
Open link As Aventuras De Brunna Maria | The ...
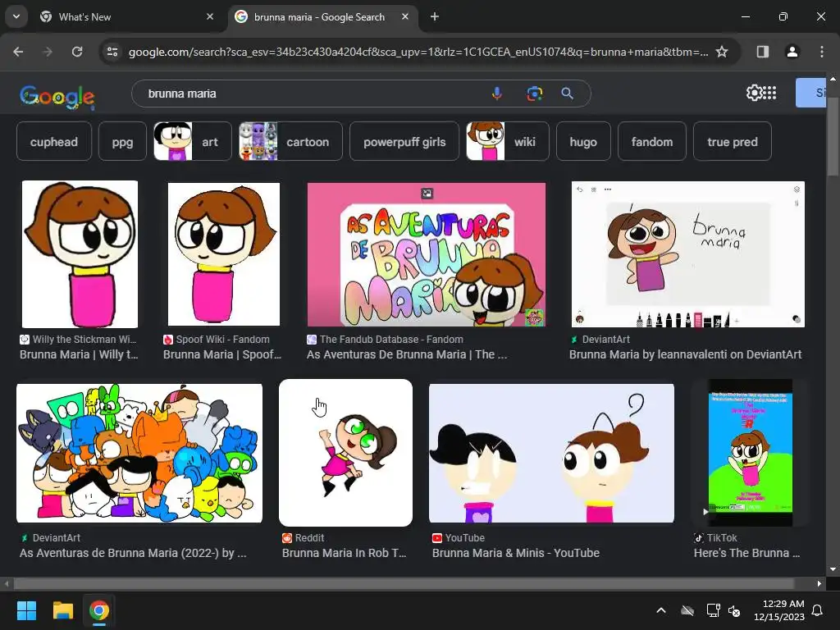point(407,354)
